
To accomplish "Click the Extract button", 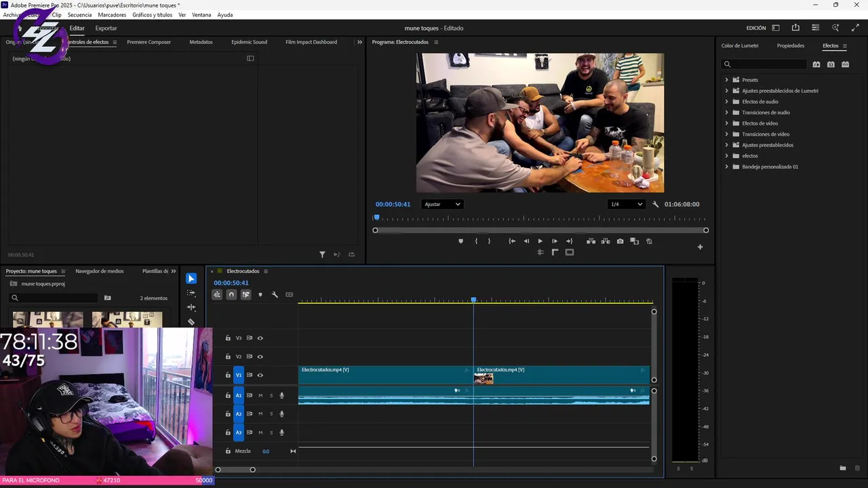I will (x=606, y=241).
